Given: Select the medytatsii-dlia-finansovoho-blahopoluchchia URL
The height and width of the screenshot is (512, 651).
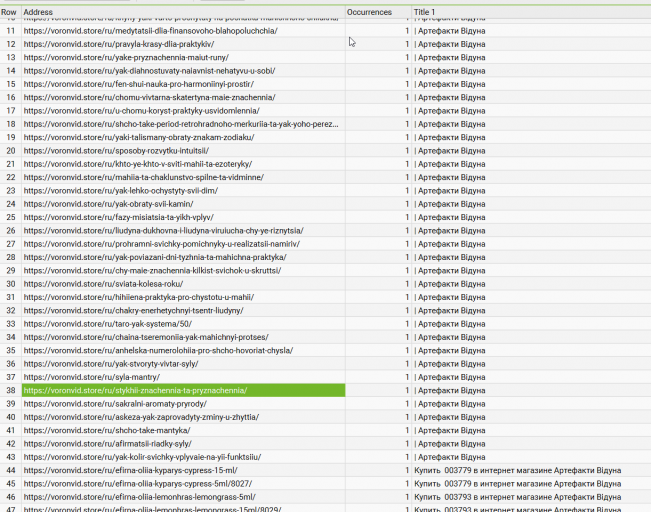Looking at the screenshot, I should coord(150,31).
